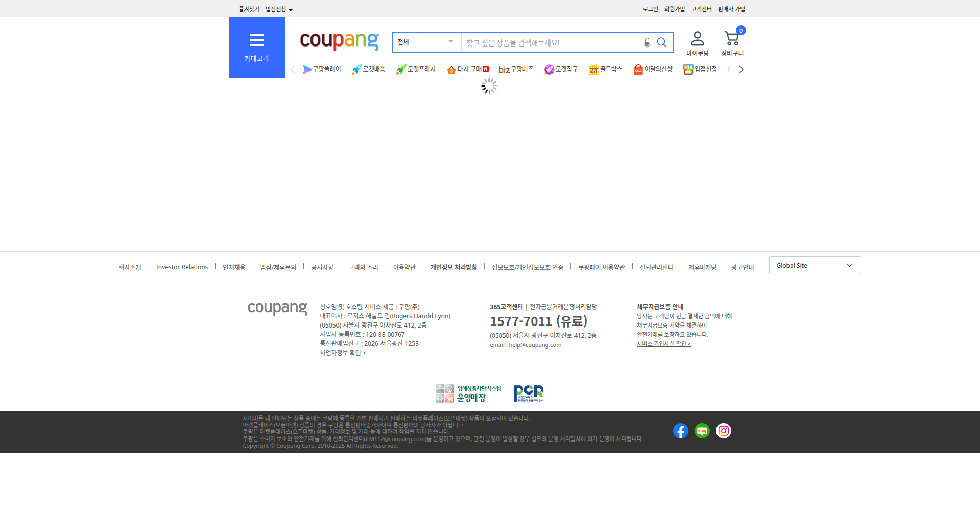Screen dimensions: 980x510
Task: Click the magnifying glass search icon
Action: (662, 42)
